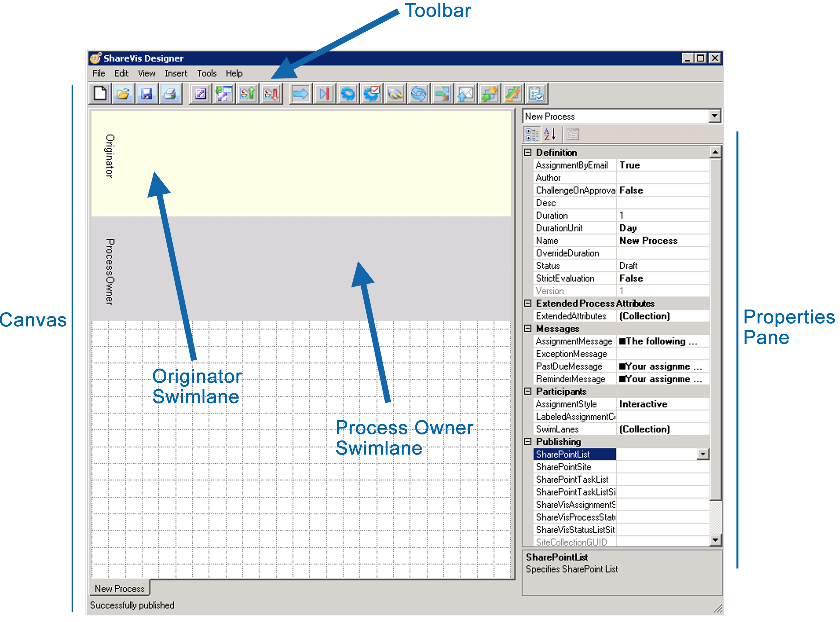Click the Print toolbar icon
Image resolution: width=840 pixels, height=622 pixels.
pyautogui.click(x=170, y=93)
